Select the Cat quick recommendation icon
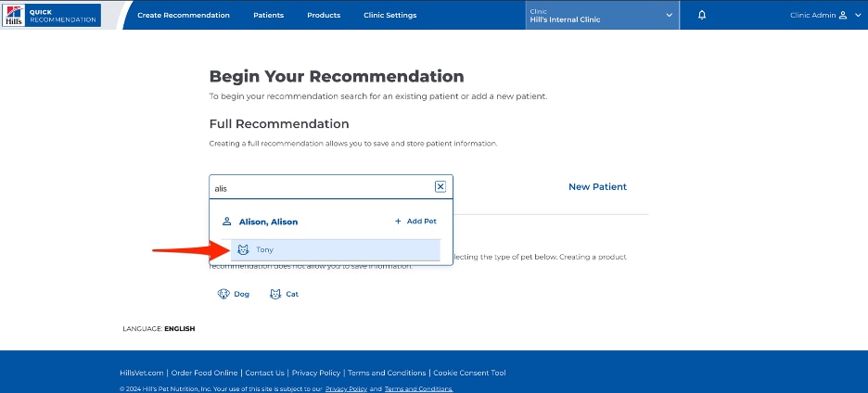This screenshot has width=868, height=393. coord(275,294)
